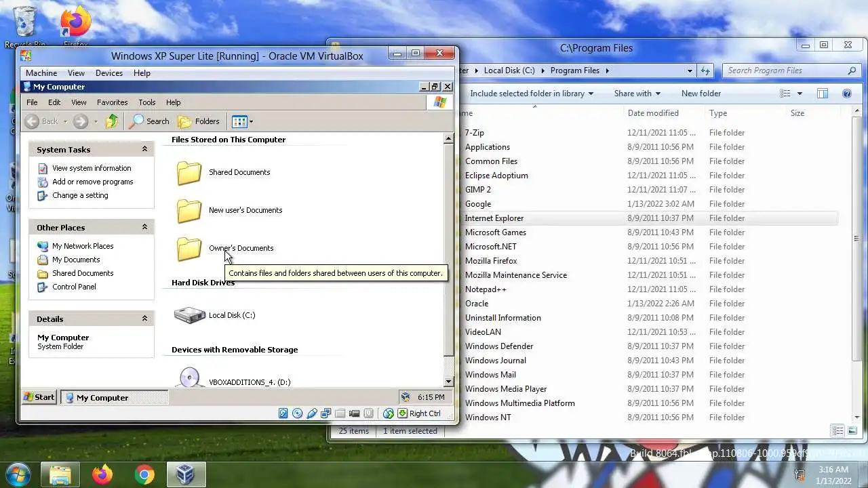Open the Share with dropdown
This screenshot has width=868, height=488.
pyautogui.click(x=637, y=94)
